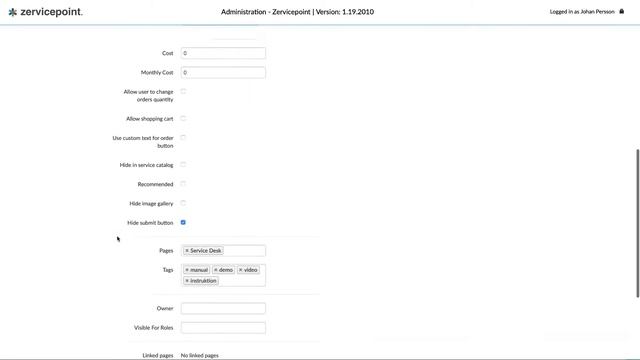Screen dimensions: 640x360
Task: Check the Recommended checkbox
Action: [183, 184]
